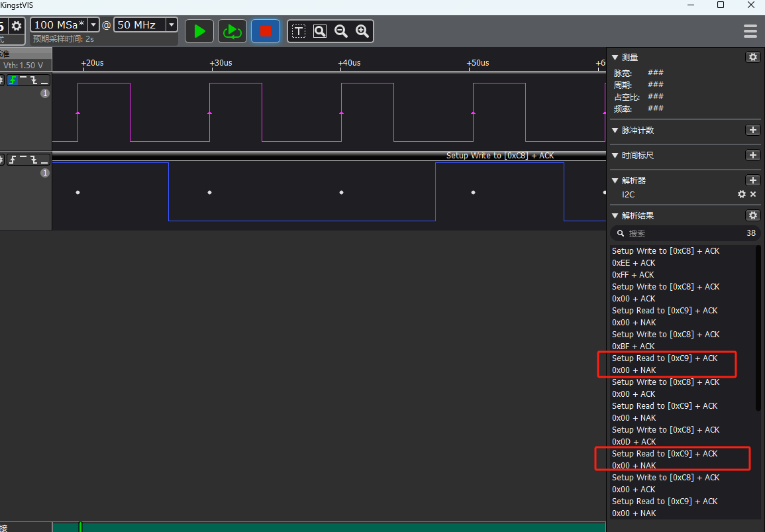The image size is (765, 532).
Task: Click the +50us time ruler mark
Action: pyautogui.click(x=478, y=63)
